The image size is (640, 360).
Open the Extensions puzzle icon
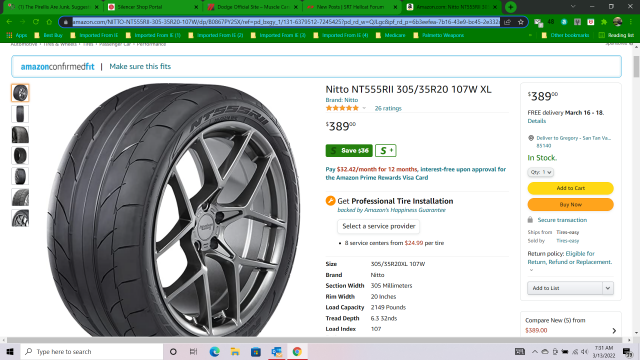pyautogui.click(x=604, y=22)
